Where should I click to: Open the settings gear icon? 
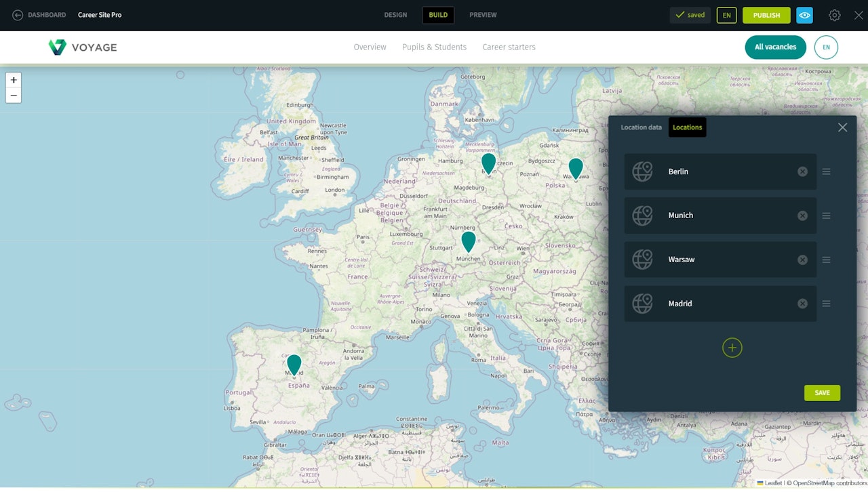pos(835,15)
